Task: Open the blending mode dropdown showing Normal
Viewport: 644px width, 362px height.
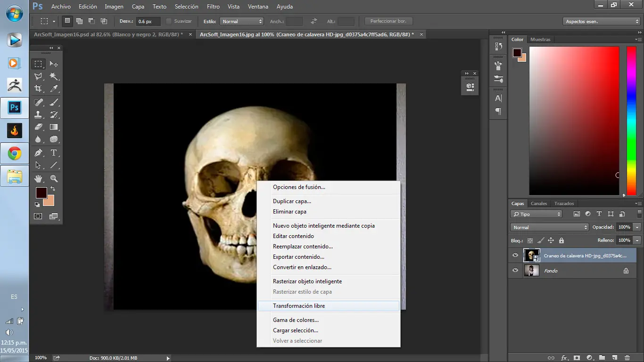Action: click(548, 227)
